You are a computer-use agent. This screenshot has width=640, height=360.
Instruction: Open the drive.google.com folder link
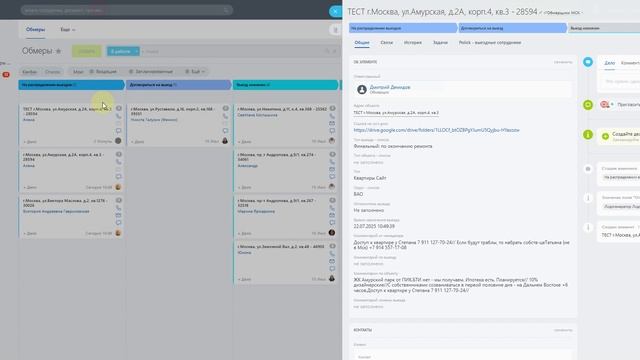(436, 130)
